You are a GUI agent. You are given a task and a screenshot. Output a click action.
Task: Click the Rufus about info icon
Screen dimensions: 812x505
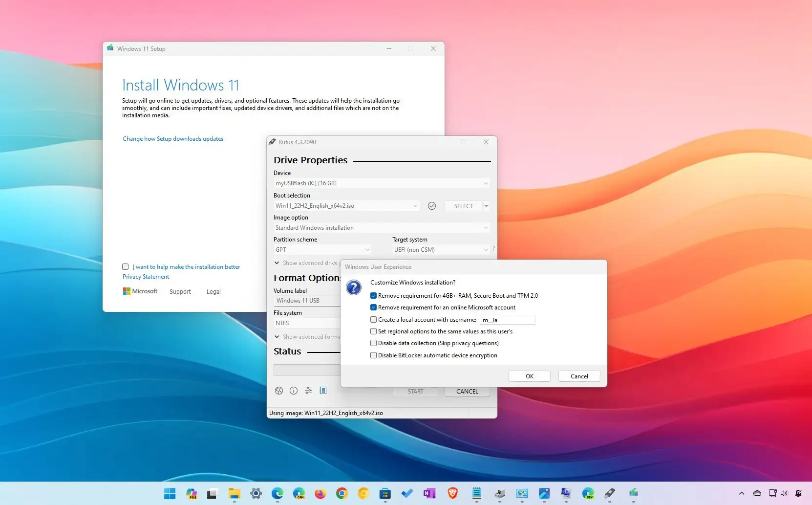click(x=294, y=391)
